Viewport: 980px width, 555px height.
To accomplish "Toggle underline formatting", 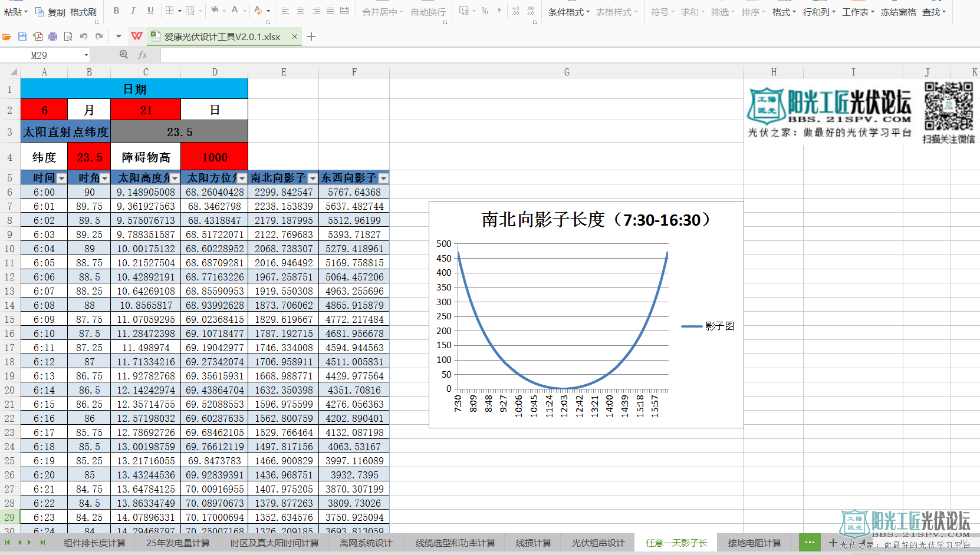I will (150, 11).
